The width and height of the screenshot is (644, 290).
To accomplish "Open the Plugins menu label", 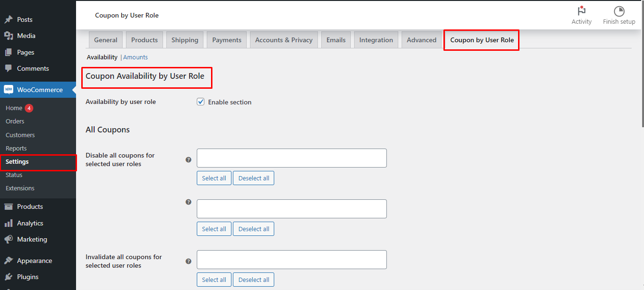I will click(x=28, y=277).
